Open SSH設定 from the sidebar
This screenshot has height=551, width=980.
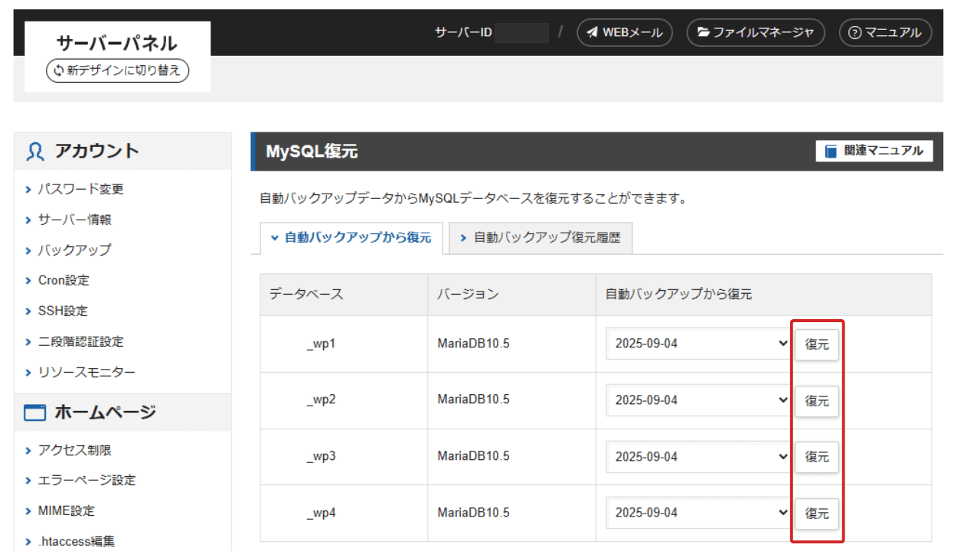[63, 311]
